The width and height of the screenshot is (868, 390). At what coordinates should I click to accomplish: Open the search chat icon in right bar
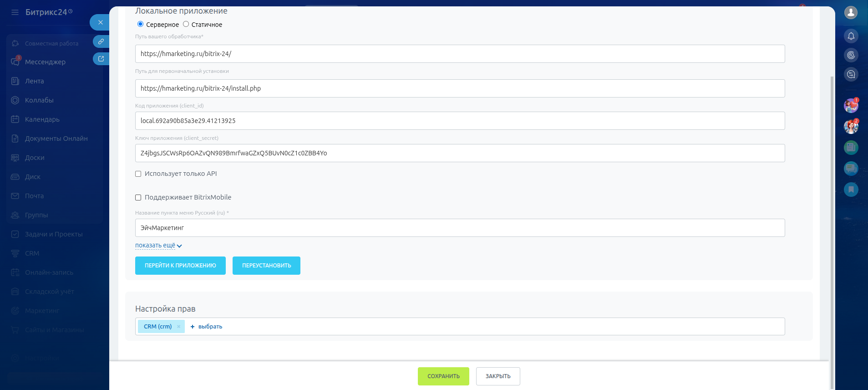(x=851, y=74)
